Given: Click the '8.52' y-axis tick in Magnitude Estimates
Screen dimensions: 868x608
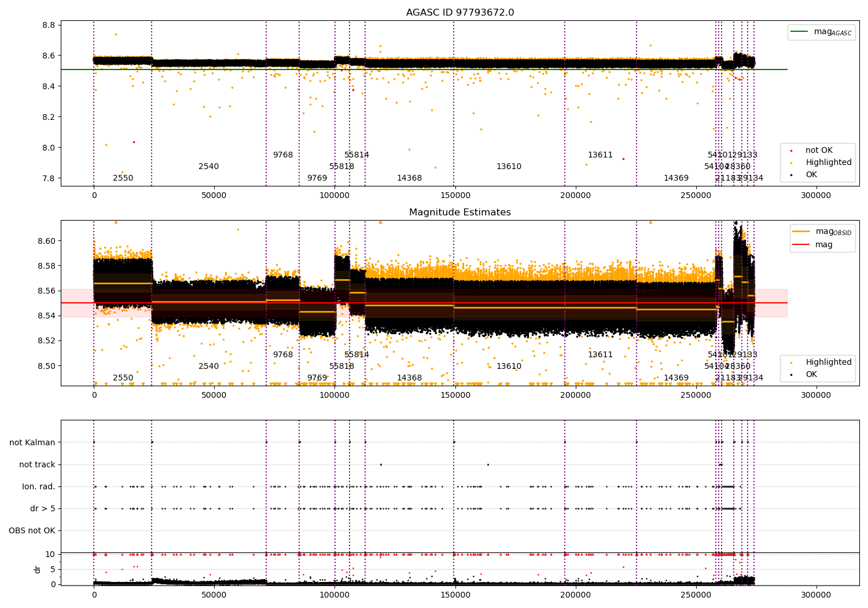Looking at the screenshot, I should [46, 341].
